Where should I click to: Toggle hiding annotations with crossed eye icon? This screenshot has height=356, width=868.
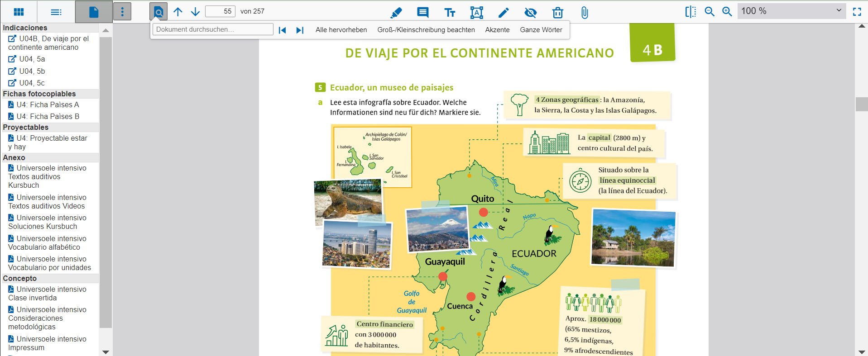[x=531, y=12]
